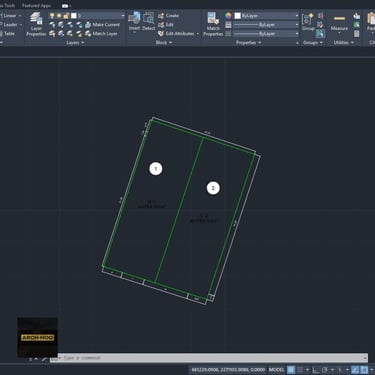The height and width of the screenshot is (375, 375).
Task: Click the Group objects icon
Action: click(308, 22)
